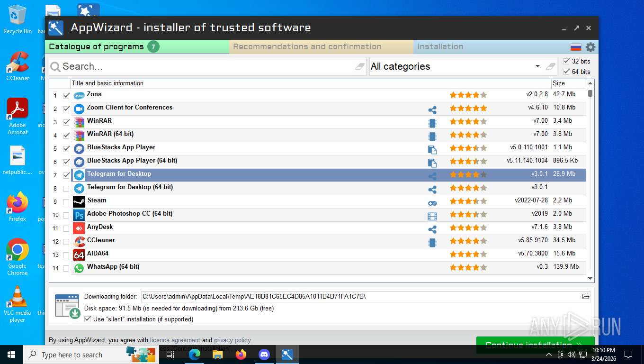Click the WinRAR (64 bit) program icon
The width and height of the screenshot is (644, 364).
(x=79, y=135)
